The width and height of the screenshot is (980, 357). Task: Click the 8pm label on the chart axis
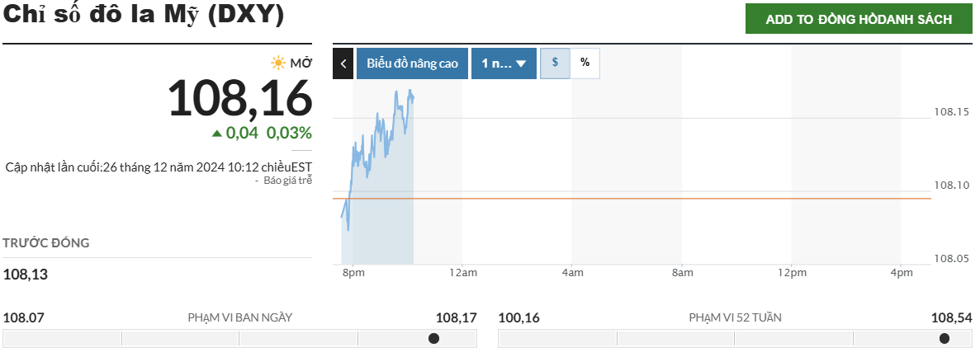tap(353, 273)
